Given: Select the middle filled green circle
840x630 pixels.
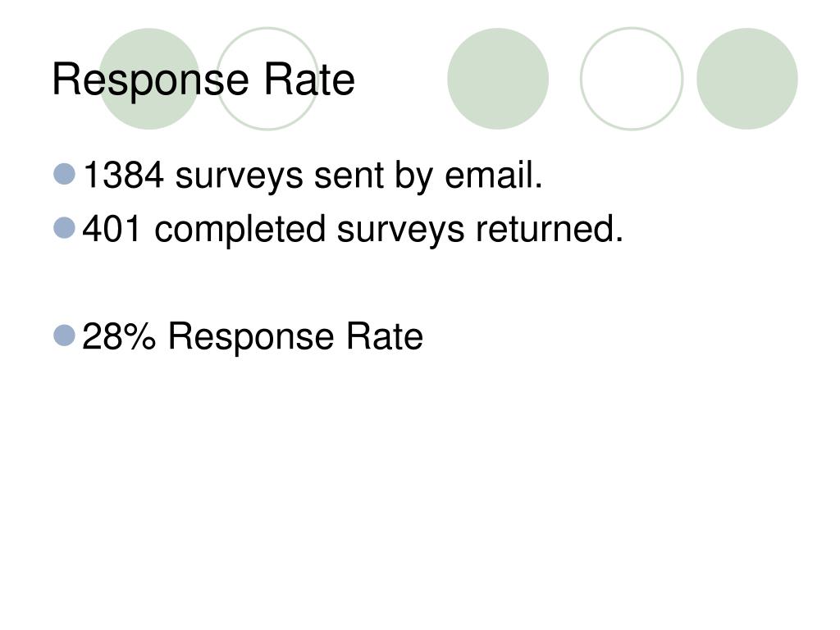Looking at the screenshot, I should click(498, 79).
